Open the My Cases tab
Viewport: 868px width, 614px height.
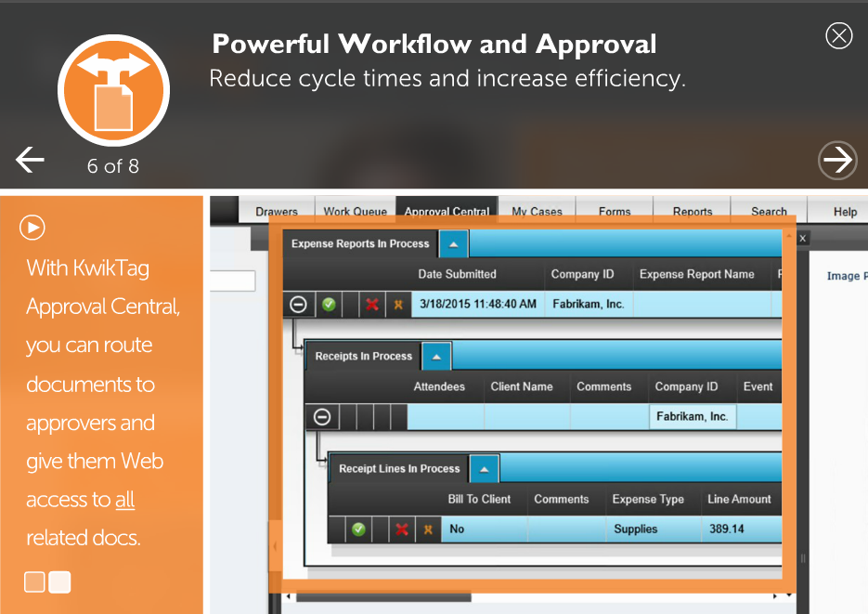tap(537, 211)
